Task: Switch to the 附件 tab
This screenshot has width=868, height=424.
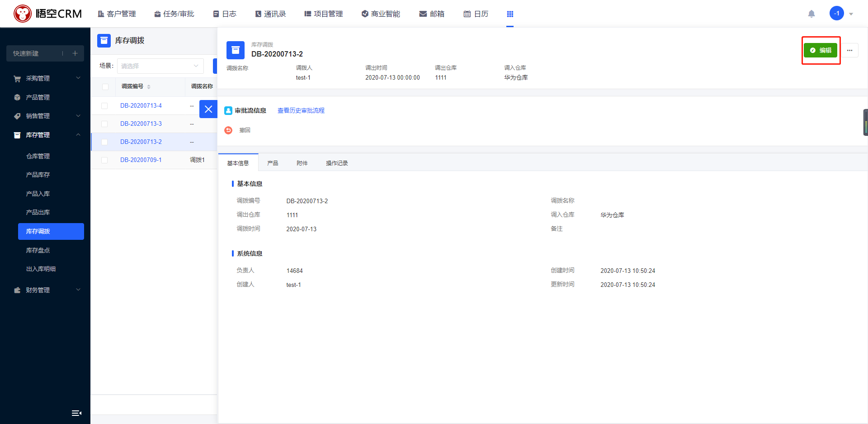Action: coord(302,163)
